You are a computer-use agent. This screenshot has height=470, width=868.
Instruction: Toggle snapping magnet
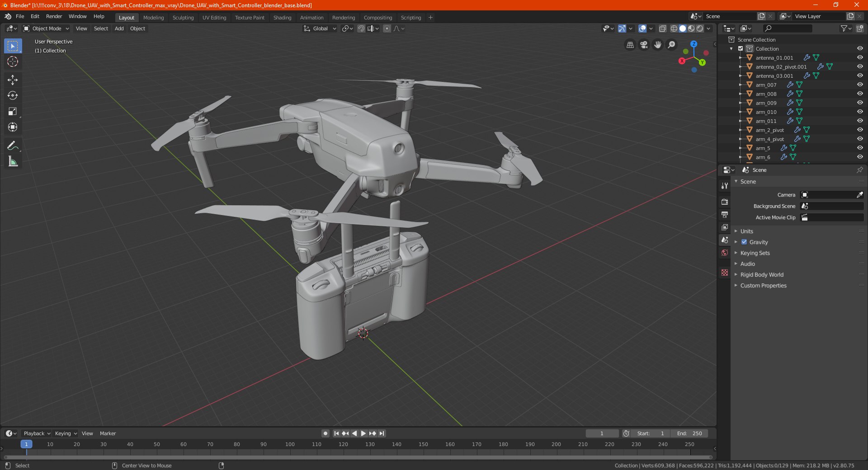(361, 28)
